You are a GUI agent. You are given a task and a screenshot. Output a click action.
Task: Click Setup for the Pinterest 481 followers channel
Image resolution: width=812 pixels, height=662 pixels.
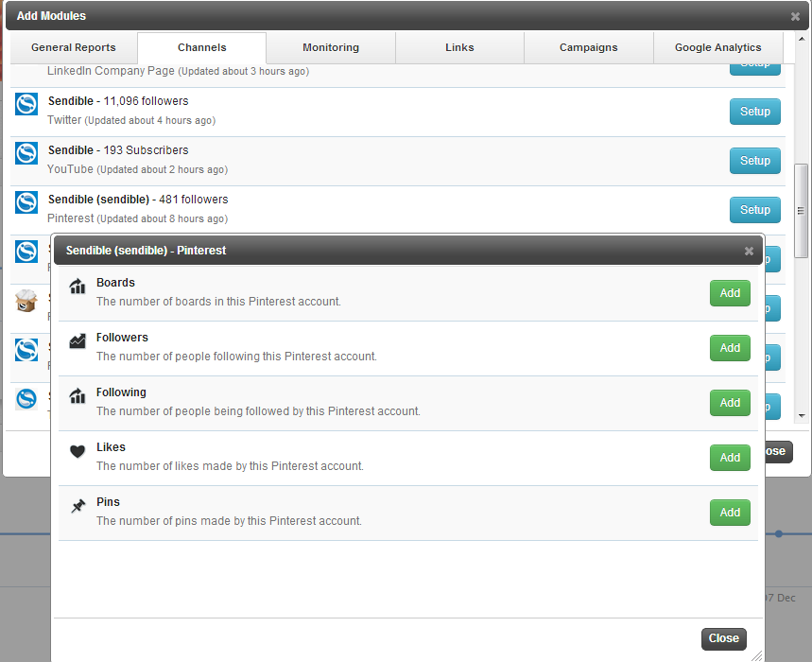point(755,210)
